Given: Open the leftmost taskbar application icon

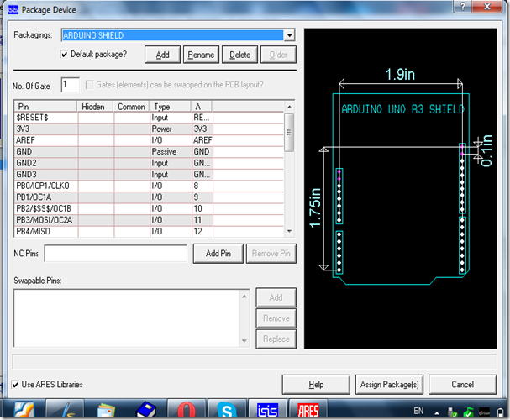Looking at the screenshot, I should (x=24, y=410).
